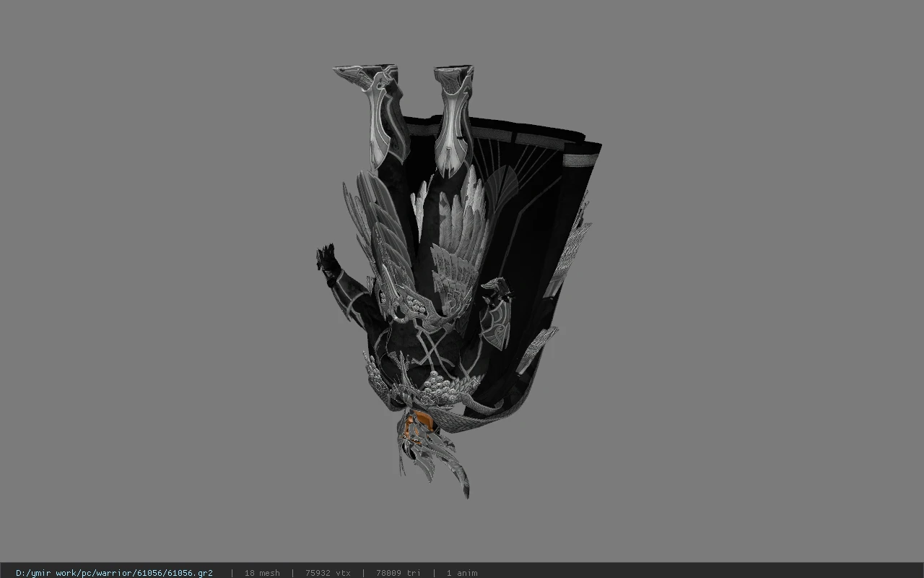Select the "1 anim" status entry

tap(462, 573)
